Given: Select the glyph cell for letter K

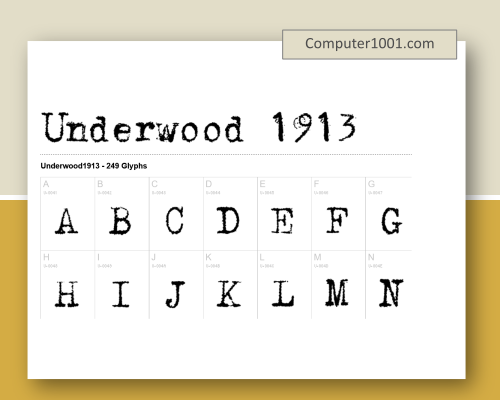Looking at the screenshot, I should tap(230, 285).
